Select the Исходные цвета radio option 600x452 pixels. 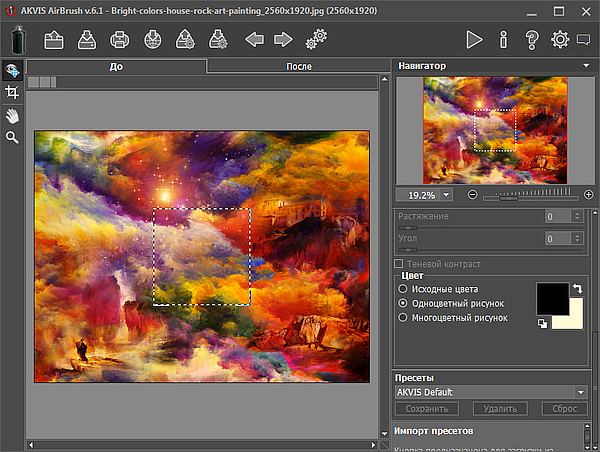click(x=403, y=289)
